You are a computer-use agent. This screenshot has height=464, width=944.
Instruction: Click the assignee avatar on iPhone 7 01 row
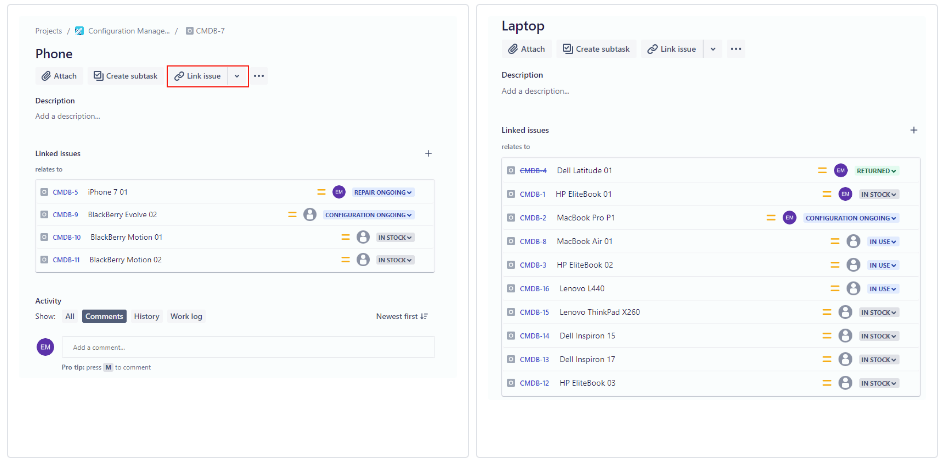coord(339,192)
